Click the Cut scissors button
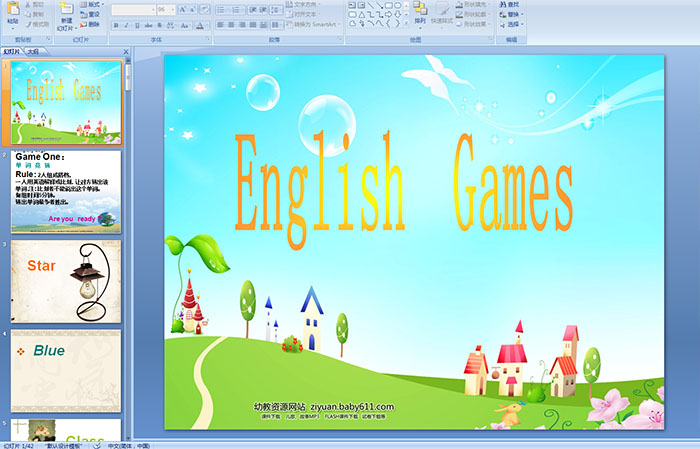 (x=34, y=4)
